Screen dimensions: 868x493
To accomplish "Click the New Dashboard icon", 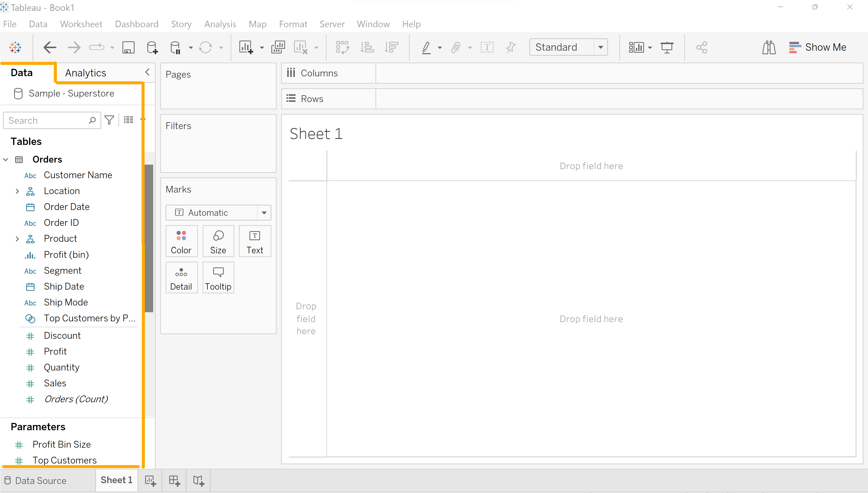I will pos(174,480).
